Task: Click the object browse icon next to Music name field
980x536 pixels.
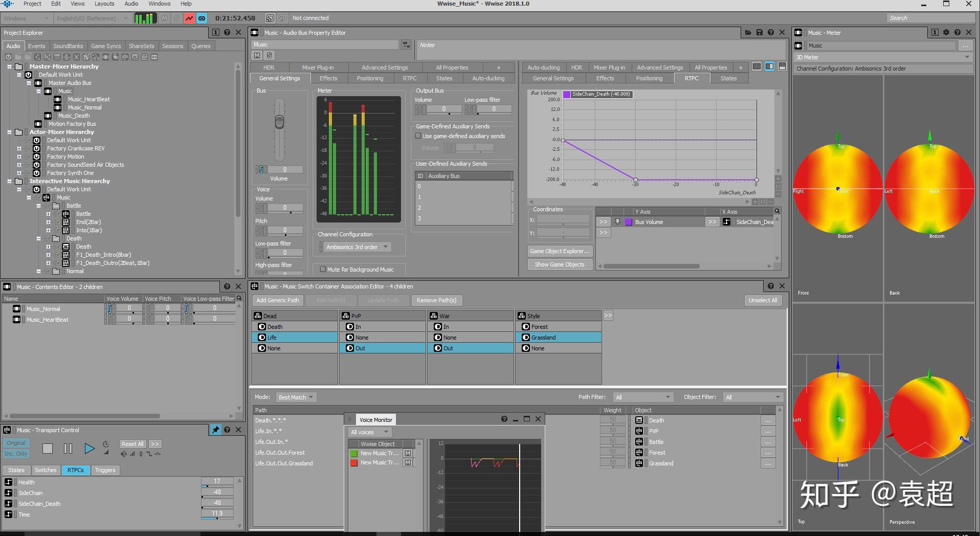Action: 406,44
